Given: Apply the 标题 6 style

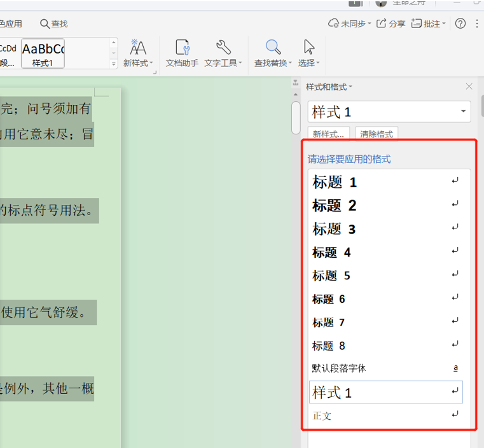Looking at the screenshot, I should 386,298.
